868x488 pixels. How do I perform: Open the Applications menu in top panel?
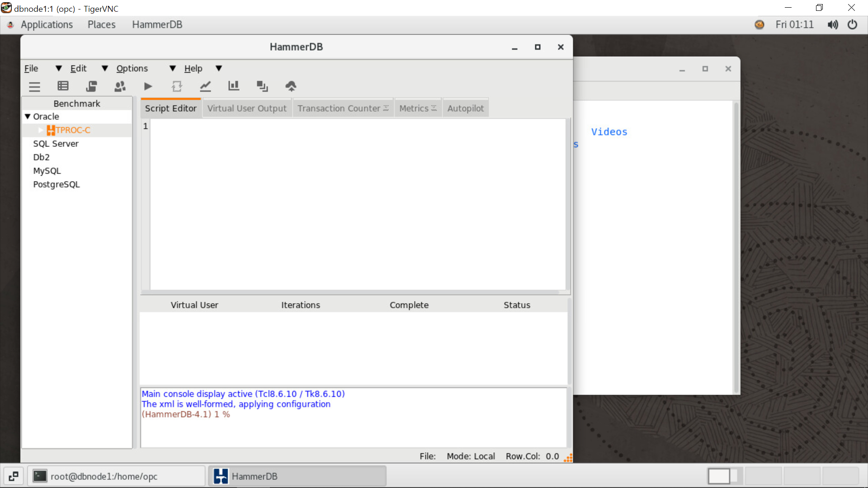click(x=47, y=25)
